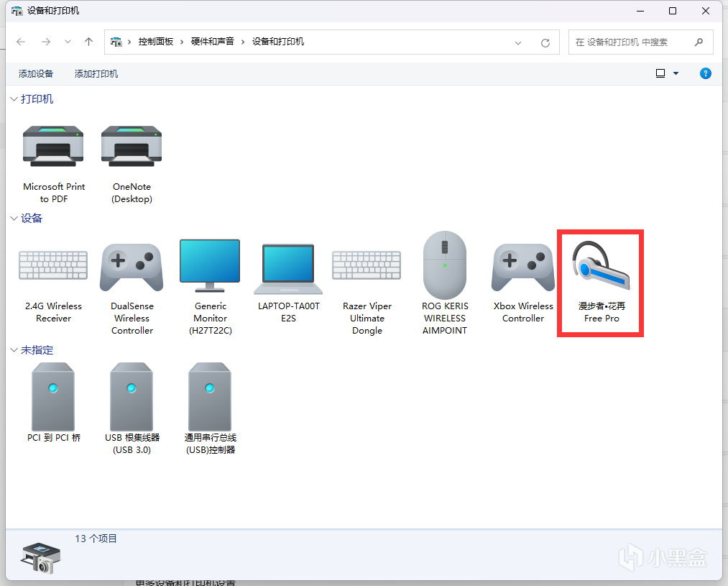
Task: Select the USB 根集线器 (USB 3.0) icon
Action: click(132, 397)
